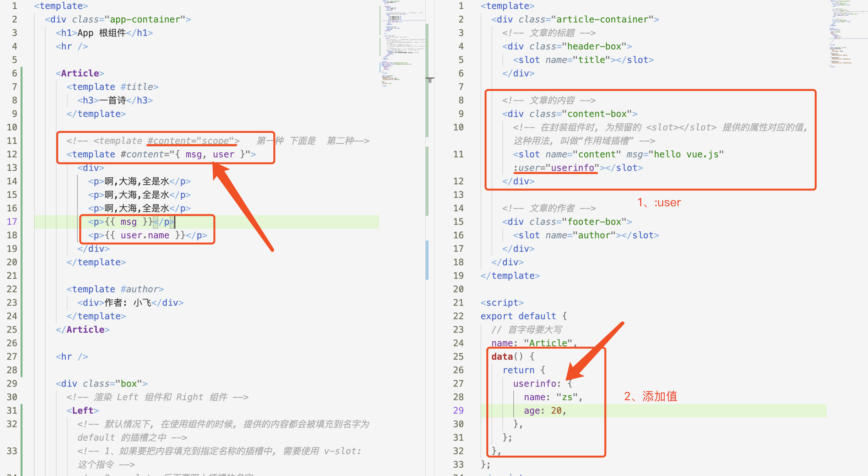Click the 首字母要大写 comment line
This screenshot has height=476, width=868.
click(526, 330)
